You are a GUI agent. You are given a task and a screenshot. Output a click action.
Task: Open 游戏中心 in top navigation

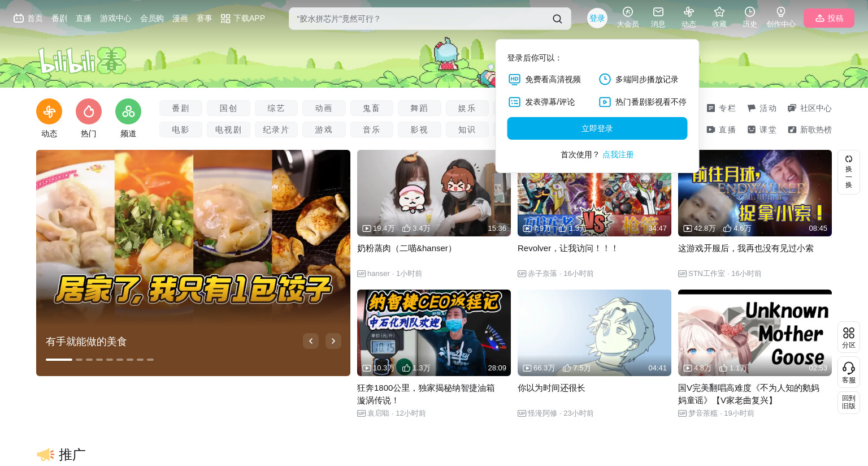click(x=116, y=18)
